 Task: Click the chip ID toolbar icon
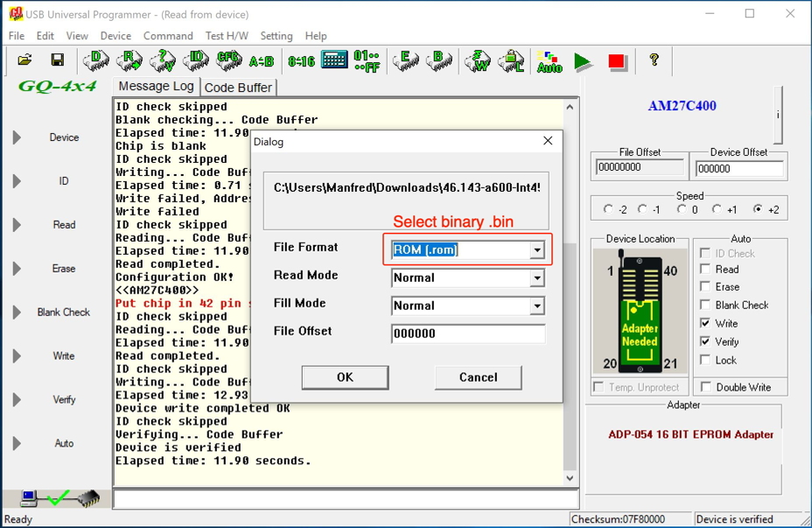pyautogui.click(x=196, y=60)
